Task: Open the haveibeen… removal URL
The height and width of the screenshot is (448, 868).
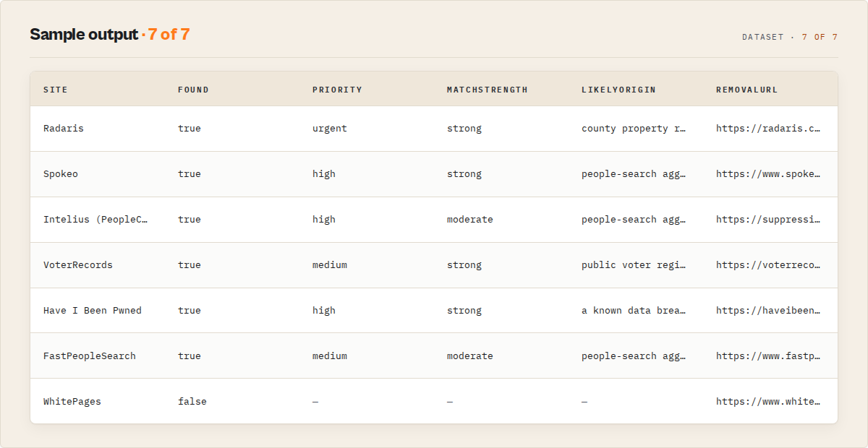Action: (768, 311)
